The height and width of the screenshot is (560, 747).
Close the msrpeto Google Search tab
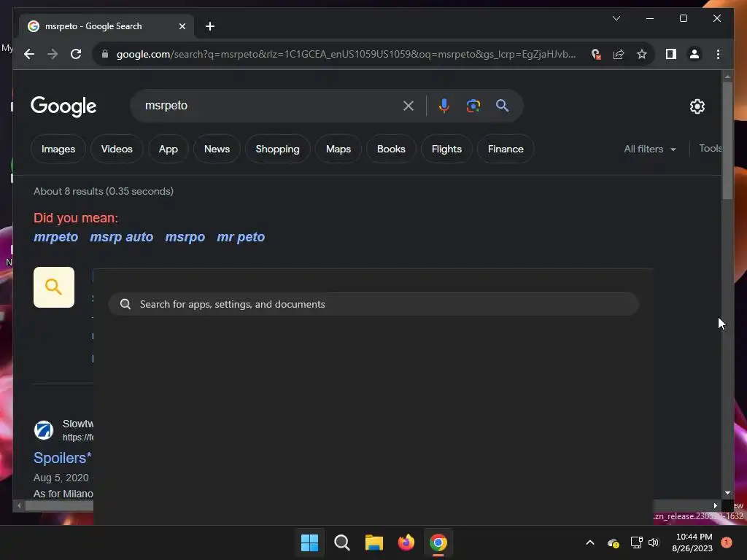point(182,26)
